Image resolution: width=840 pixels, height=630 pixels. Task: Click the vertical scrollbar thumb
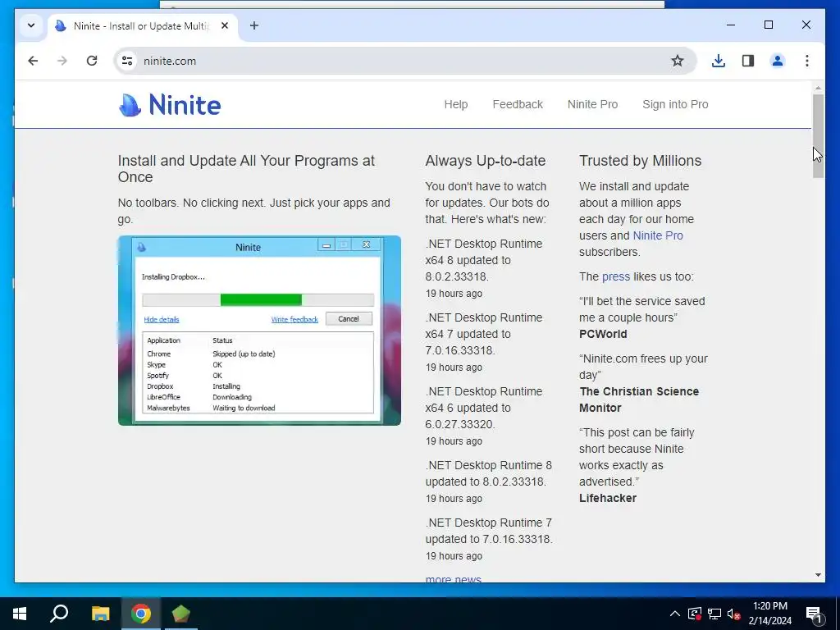pos(818,136)
